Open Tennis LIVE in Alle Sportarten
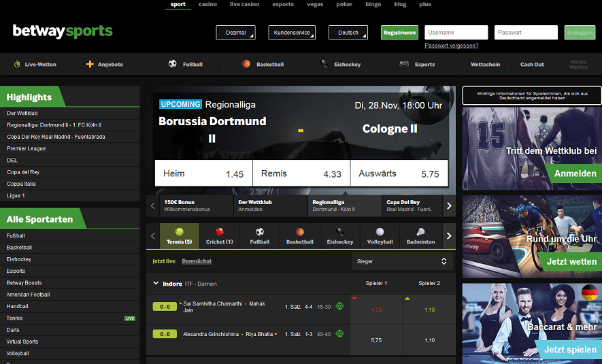 pos(70,318)
